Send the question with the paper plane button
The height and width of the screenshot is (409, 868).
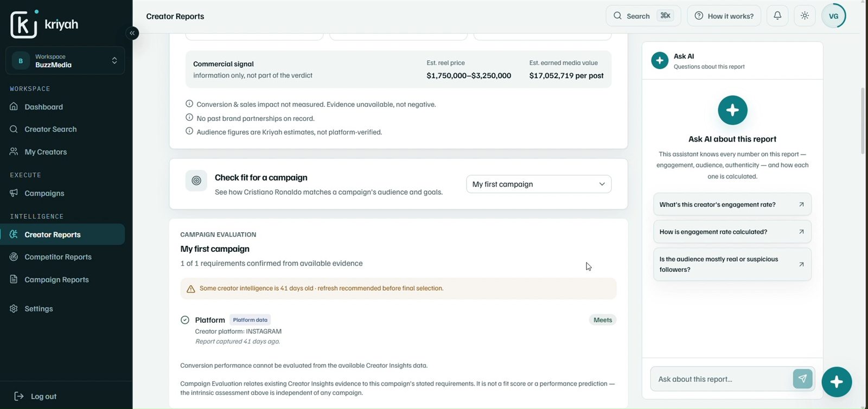tap(802, 379)
